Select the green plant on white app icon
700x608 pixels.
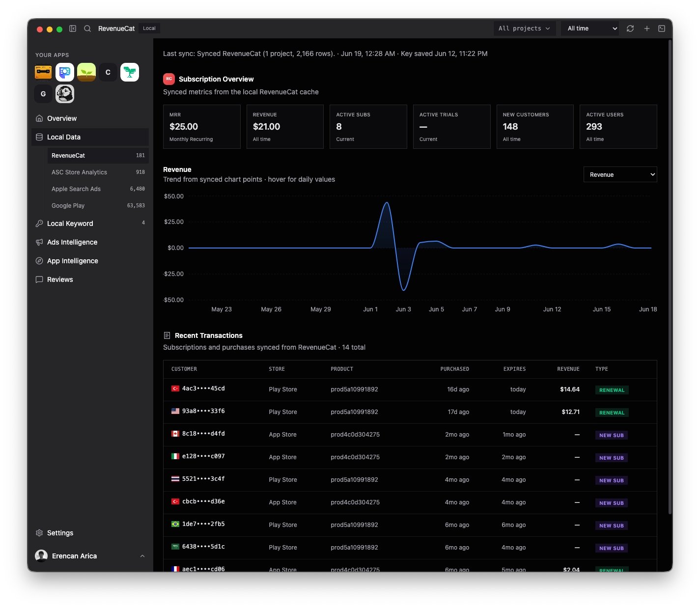coord(130,72)
